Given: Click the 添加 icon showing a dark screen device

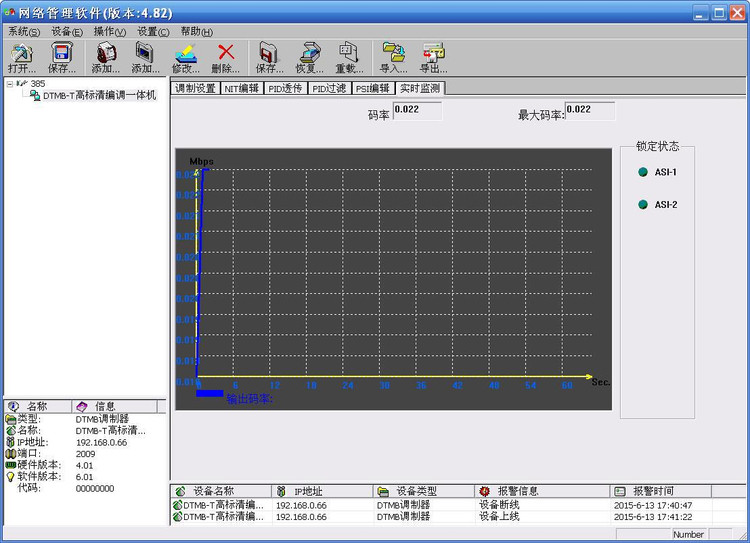Looking at the screenshot, I should click(x=145, y=53).
